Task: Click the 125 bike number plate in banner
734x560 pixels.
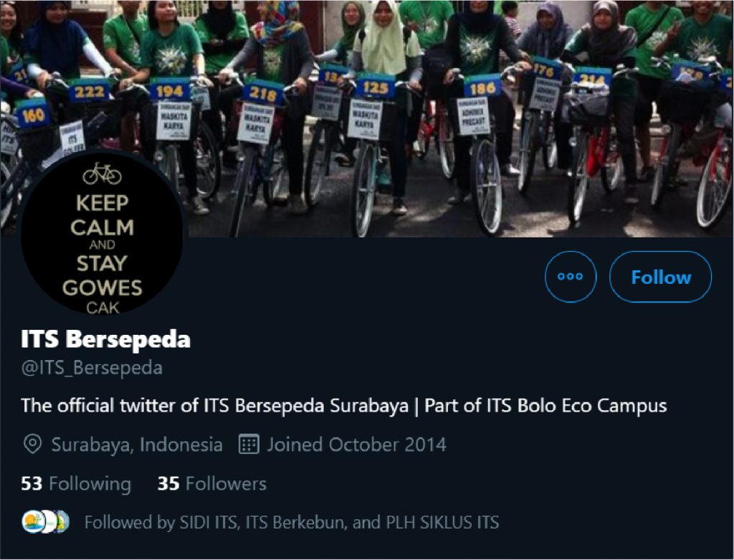Action: tap(376, 87)
